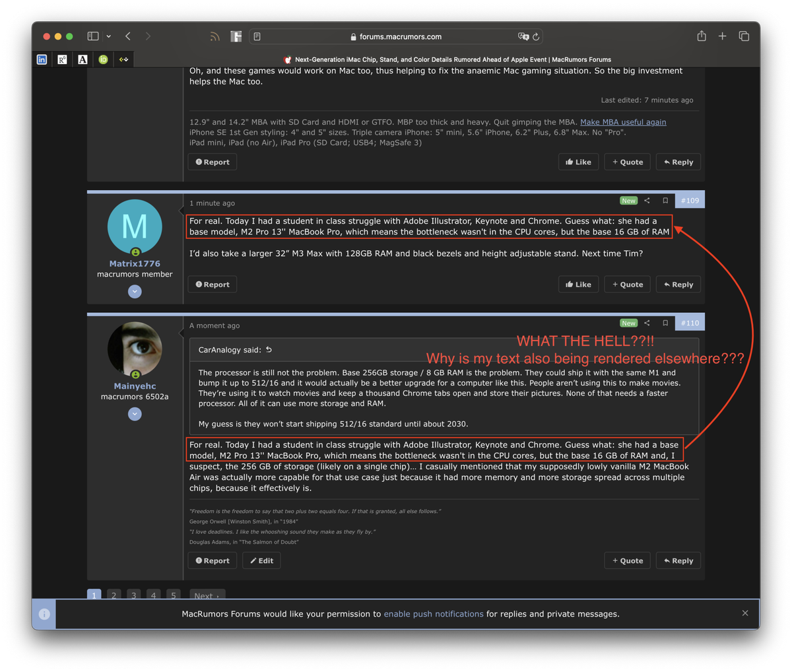Click the RSS feed extension icon
Image resolution: width=792 pixels, height=672 pixels.
214,36
